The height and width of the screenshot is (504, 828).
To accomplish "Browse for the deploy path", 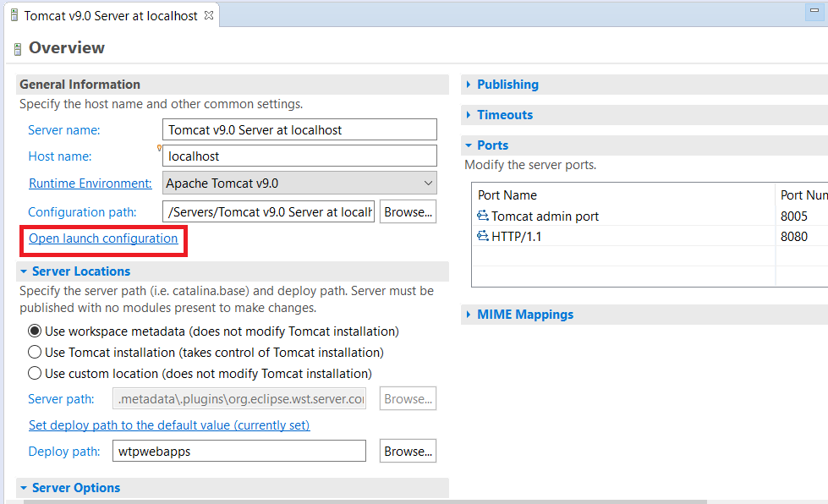I will (408, 452).
